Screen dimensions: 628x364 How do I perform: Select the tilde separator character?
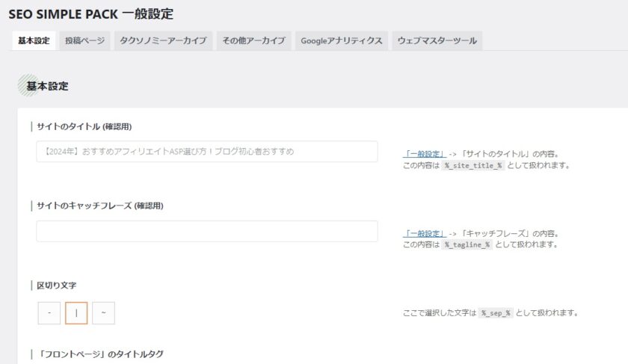[103, 312]
